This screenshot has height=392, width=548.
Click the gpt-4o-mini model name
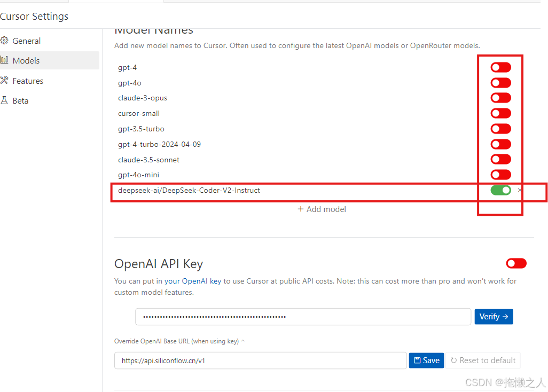[138, 175]
